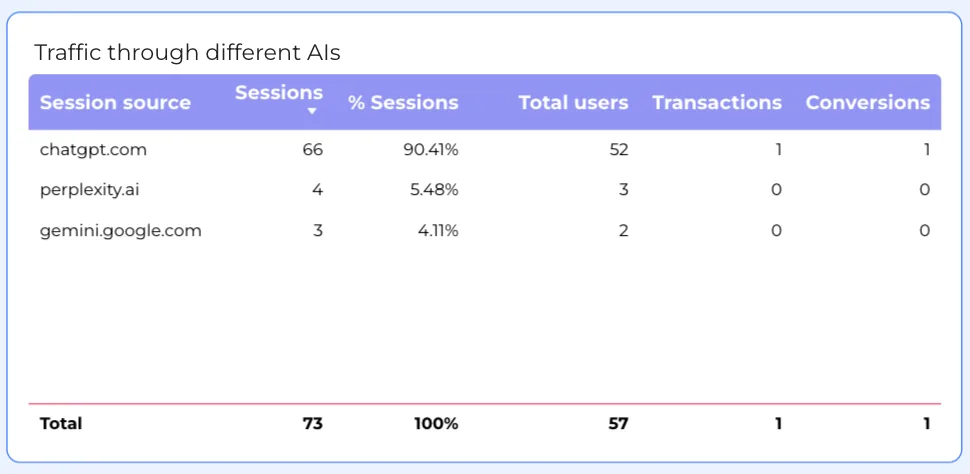Click the 5.48% sessions cell

click(x=434, y=190)
